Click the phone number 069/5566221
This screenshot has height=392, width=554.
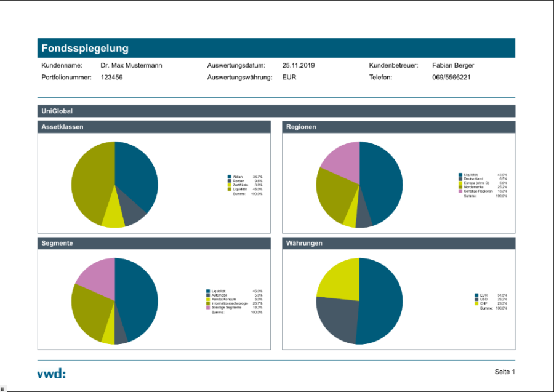click(451, 78)
